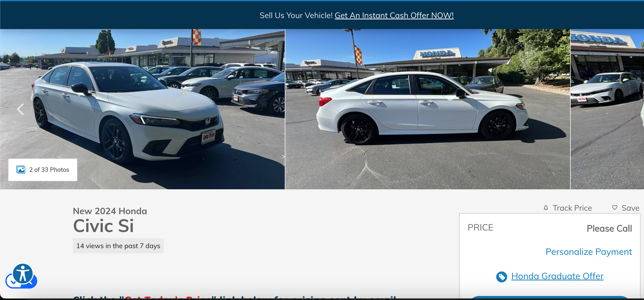Go to the previous photo with left arrow
The image size is (644, 300).
point(20,109)
